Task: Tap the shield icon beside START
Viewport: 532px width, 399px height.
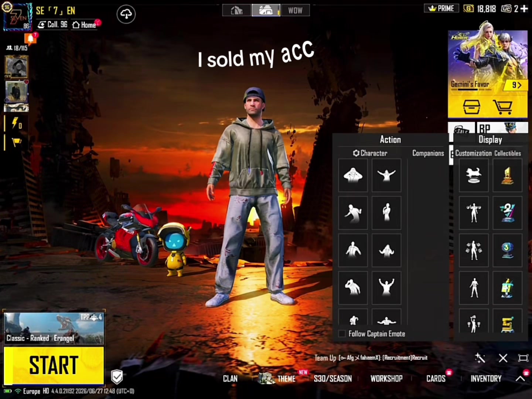Action: [x=117, y=377]
